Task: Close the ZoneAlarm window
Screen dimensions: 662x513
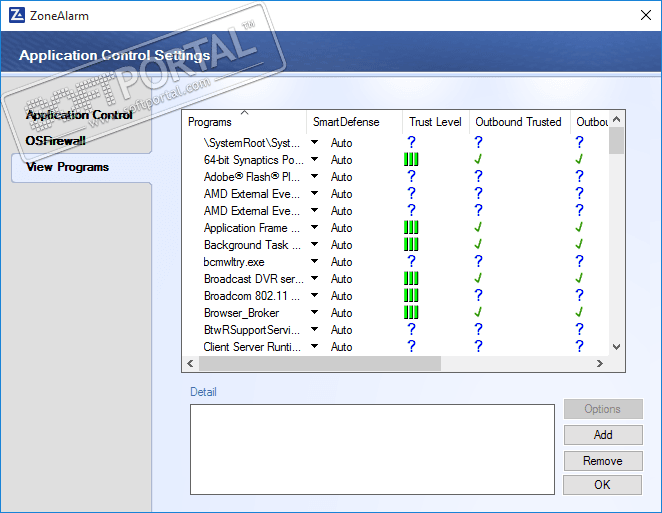Action: coord(646,16)
